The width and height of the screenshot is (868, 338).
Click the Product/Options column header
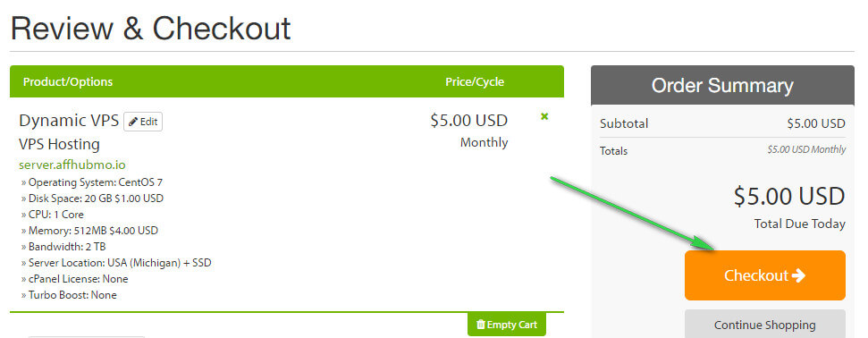(68, 81)
